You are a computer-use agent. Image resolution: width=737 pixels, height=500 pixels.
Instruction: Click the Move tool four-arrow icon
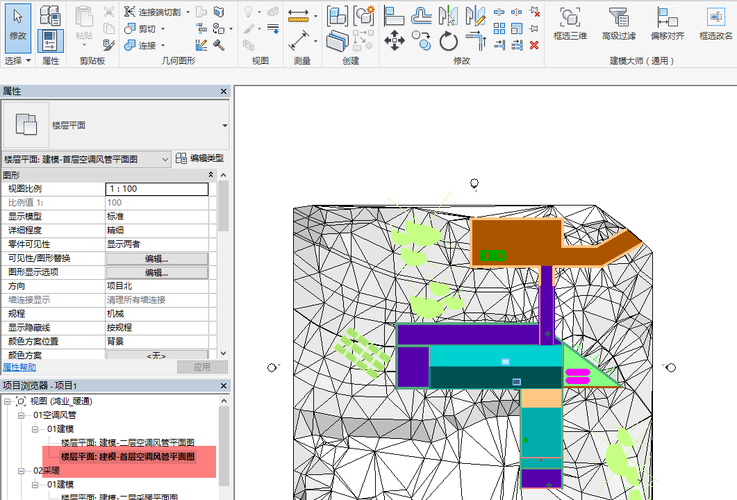pos(394,41)
